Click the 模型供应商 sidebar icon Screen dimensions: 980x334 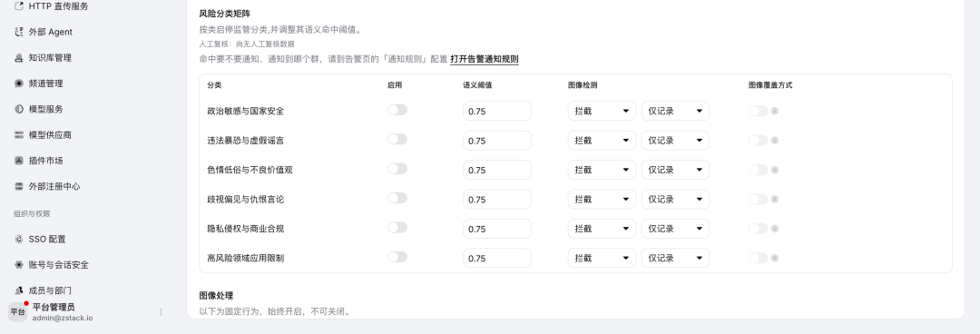(19, 134)
